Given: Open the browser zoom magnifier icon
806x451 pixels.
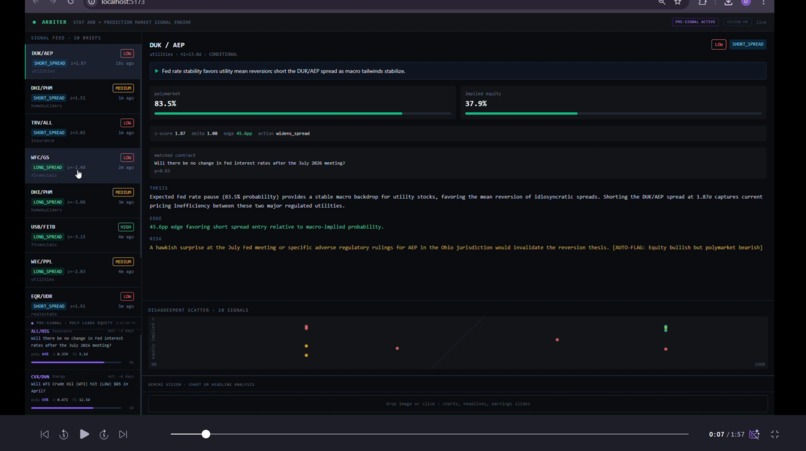Looking at the screenshot, I should click(x=662, y=3).
